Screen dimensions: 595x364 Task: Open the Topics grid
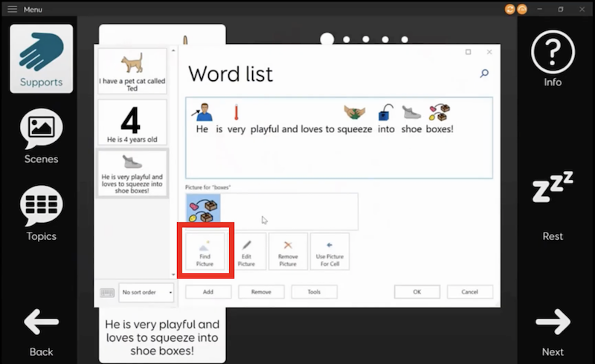(41, 214)
